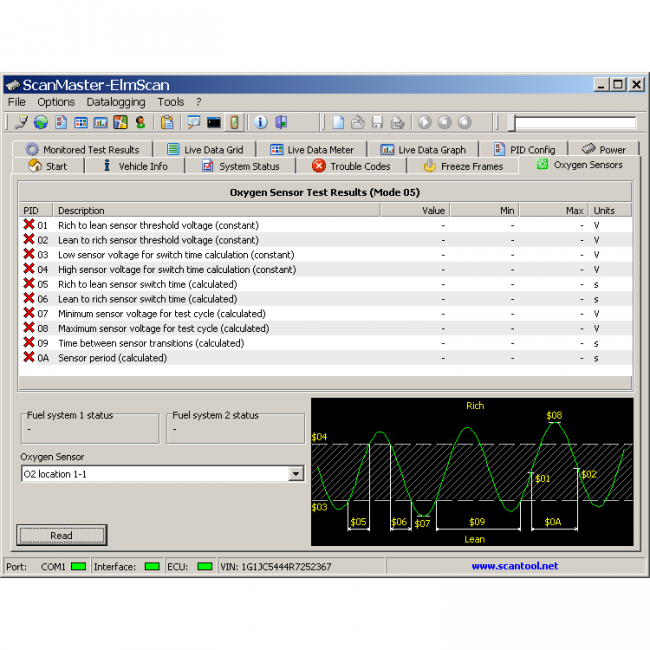This screenshot has width=650, height=650.
Task: Click the playback slider track
Action: click(575, 123)
